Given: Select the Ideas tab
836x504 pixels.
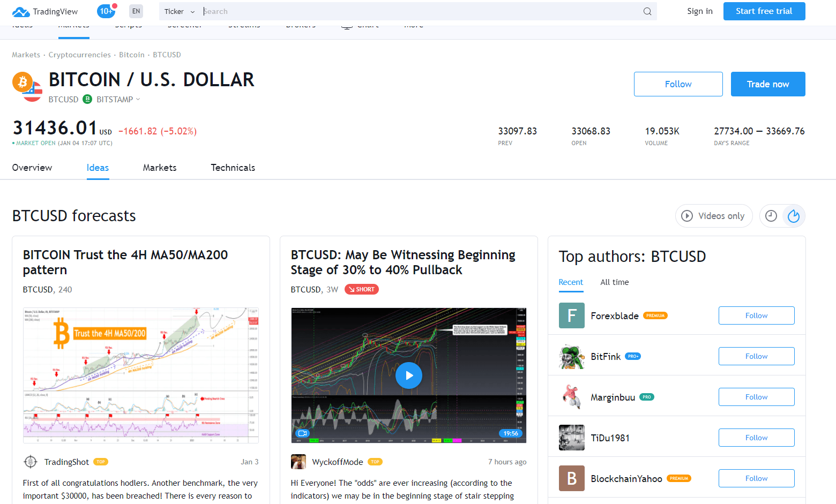Looking at the screenshot, I should tap(98, 168).
